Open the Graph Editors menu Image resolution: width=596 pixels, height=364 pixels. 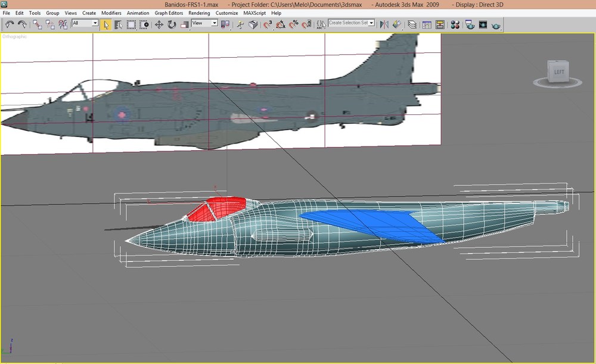(169, 13)
